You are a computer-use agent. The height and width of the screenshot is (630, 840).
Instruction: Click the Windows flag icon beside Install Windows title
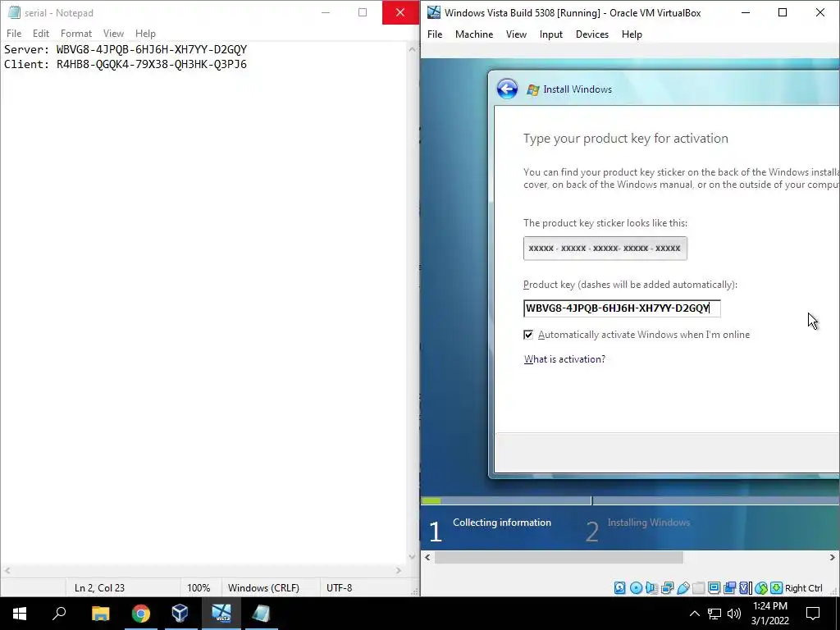coord(532,89)
